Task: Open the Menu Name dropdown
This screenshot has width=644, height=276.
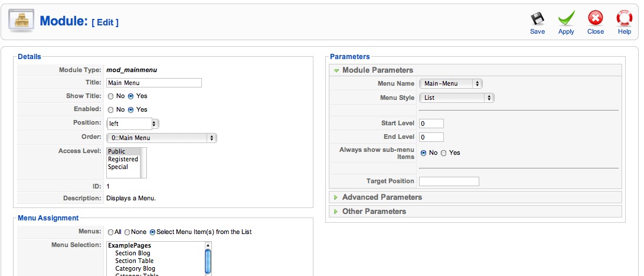Action: (x=450, y=83)
